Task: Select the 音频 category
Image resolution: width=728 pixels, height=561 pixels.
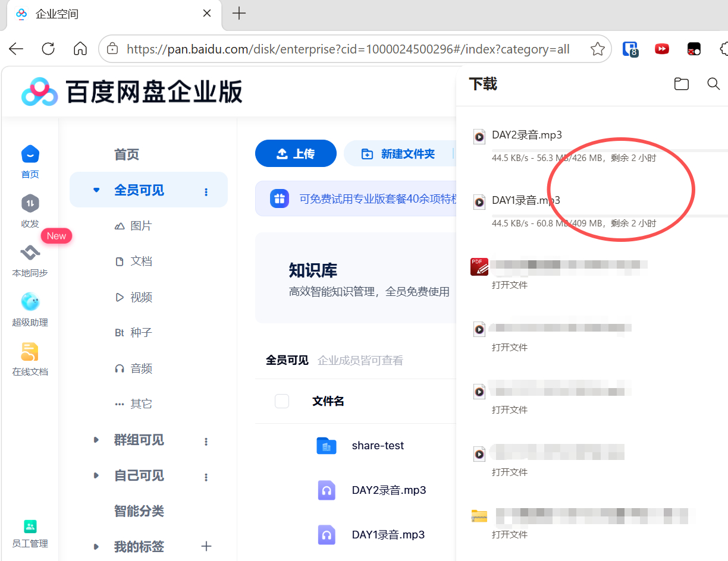Action: point(133,368)
